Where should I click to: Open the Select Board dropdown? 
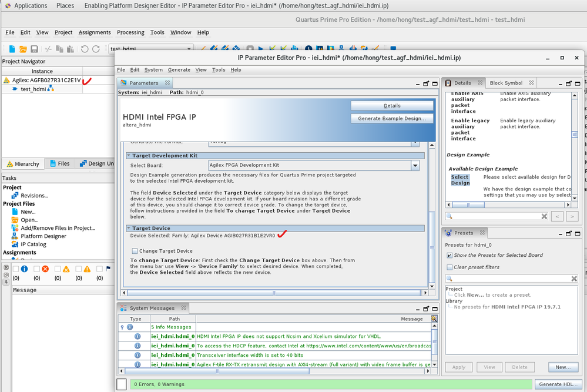[415, 166]
